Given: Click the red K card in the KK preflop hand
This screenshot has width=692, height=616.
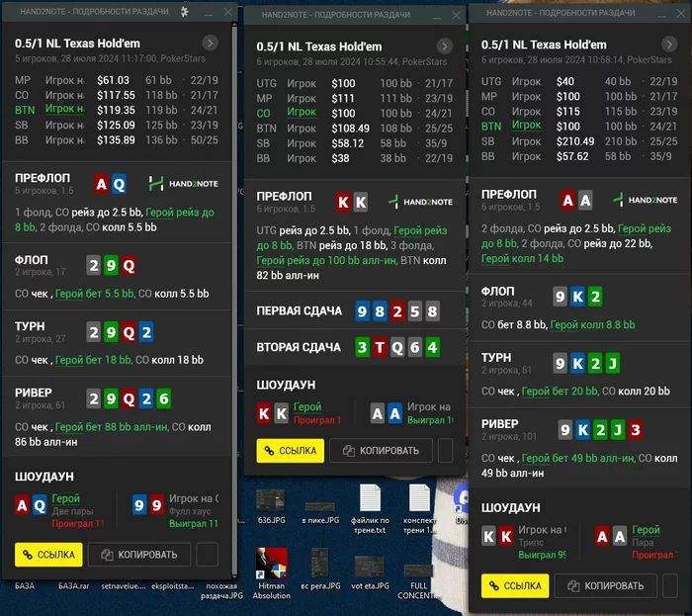Looking at the screenshot, I should pos(343,202).
